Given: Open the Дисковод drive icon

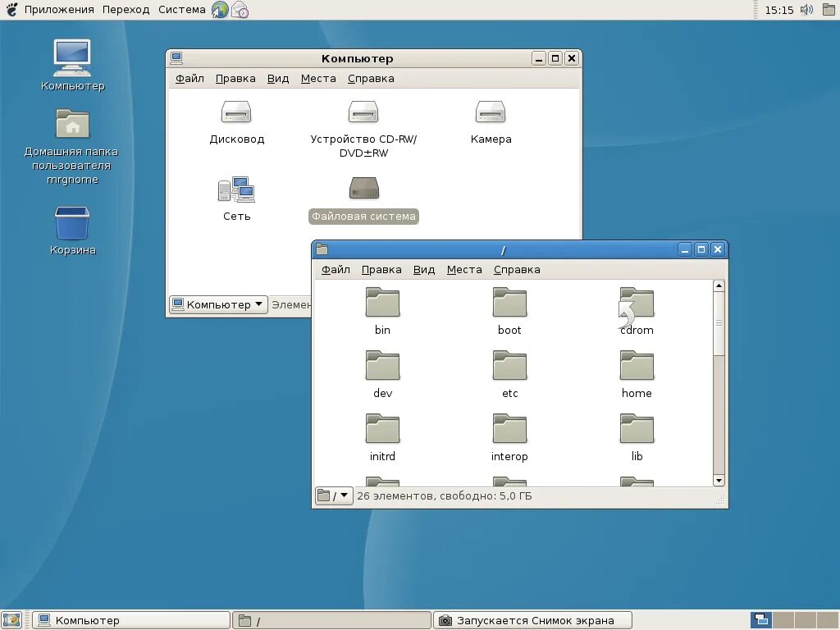Looking at the screenshot, I should tap(236, 112).
